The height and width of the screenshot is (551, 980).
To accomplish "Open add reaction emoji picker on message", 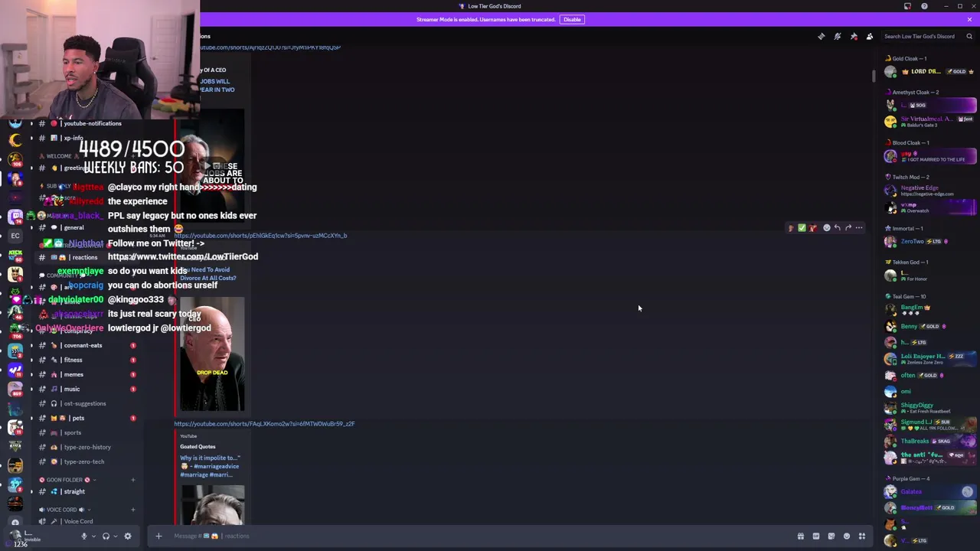I will click(827, 227).
